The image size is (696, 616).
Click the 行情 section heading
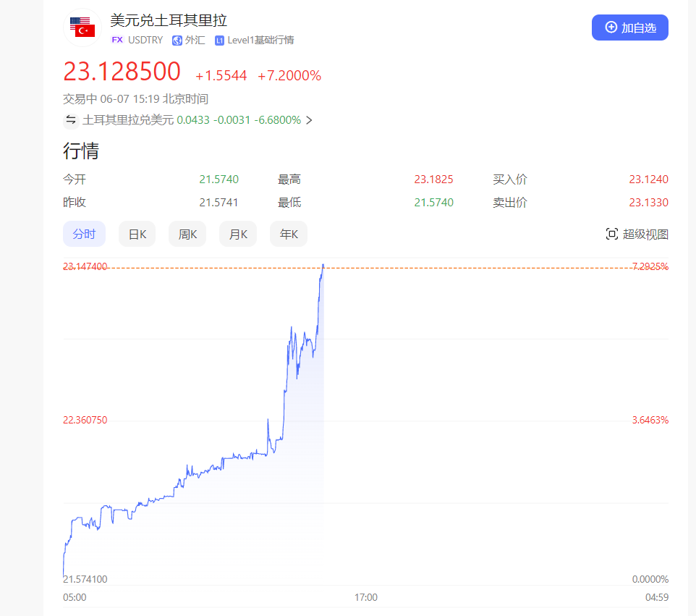pos(81,151)
